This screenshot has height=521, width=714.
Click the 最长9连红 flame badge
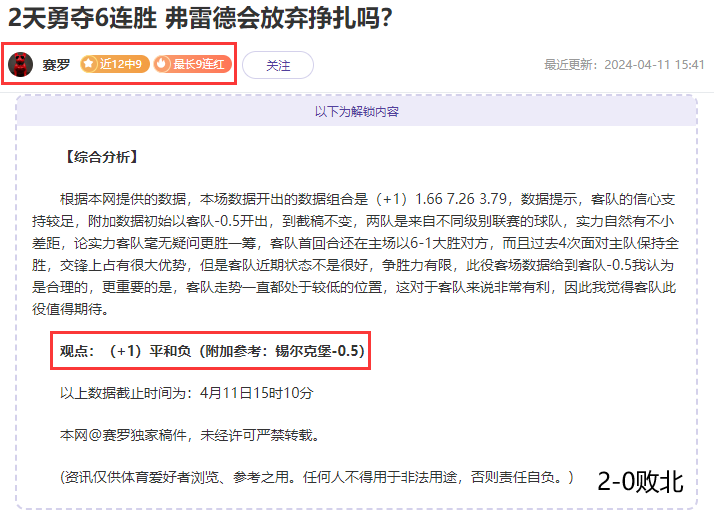click(x=192, y=64)
